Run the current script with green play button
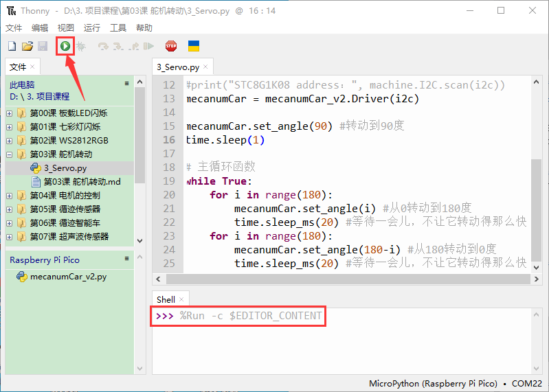Viewport: 549px width, 392px height. click(65, 46)
